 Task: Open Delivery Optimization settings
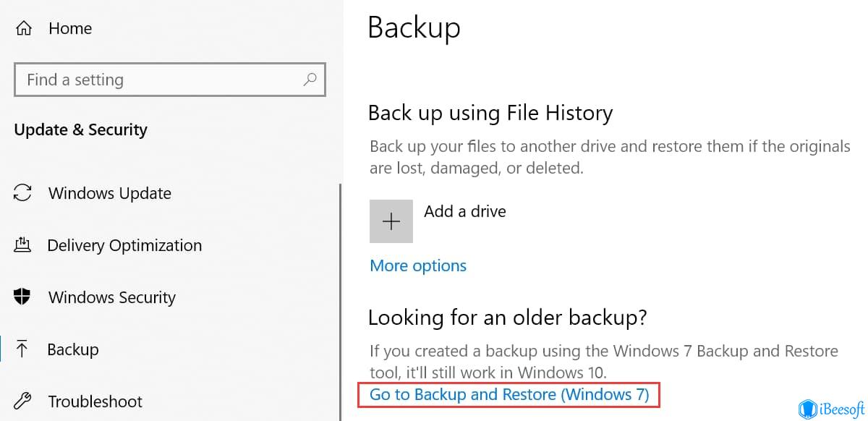124,245
